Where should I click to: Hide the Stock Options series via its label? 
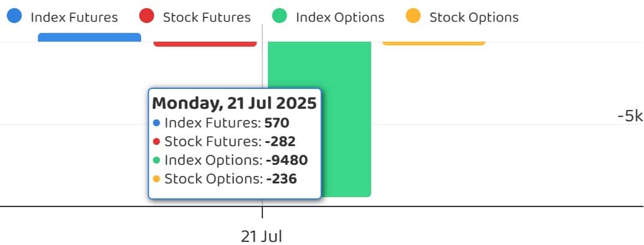click(474, 17)
